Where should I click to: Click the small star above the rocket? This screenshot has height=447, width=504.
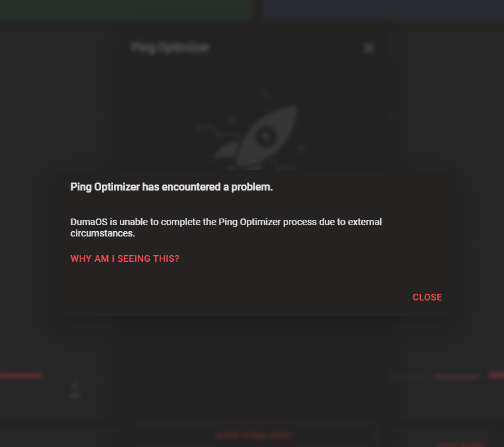pyautogui.click(x=264, y=93)
